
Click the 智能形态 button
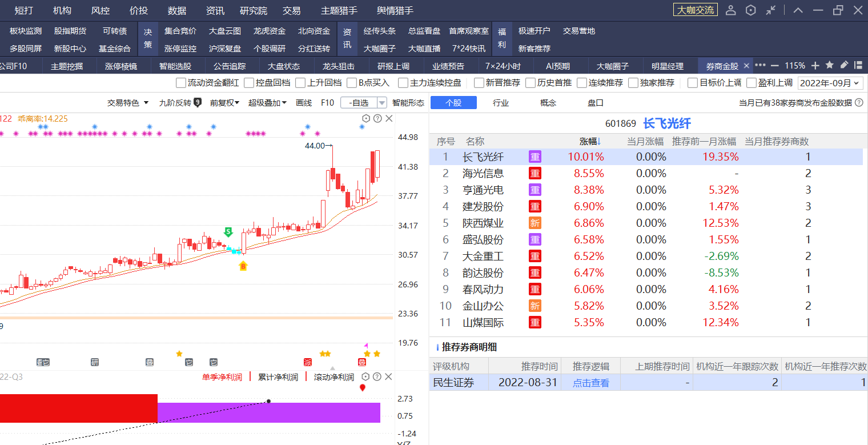[x=408, y=103]
